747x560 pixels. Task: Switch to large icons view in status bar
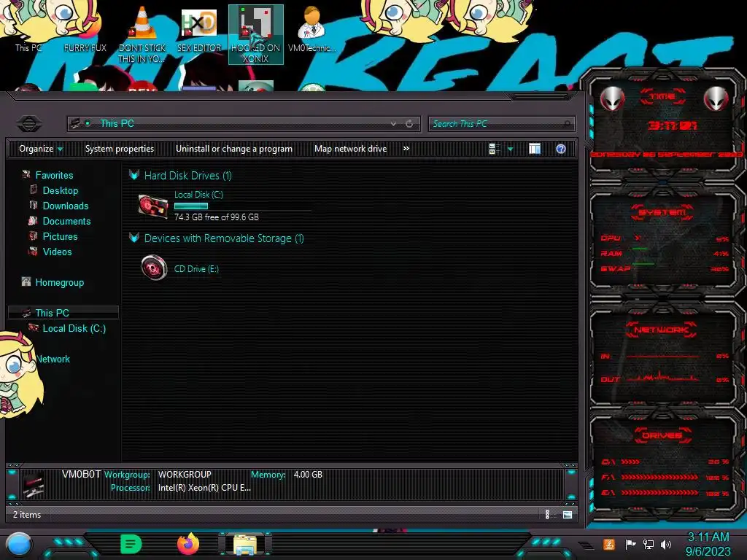[568, 514]
